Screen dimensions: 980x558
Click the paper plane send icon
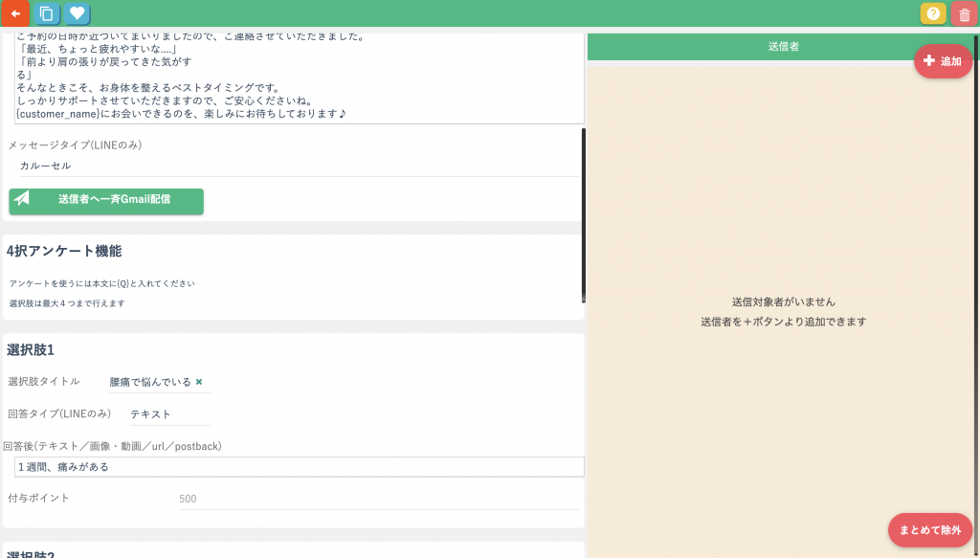[x=22, y=199]
